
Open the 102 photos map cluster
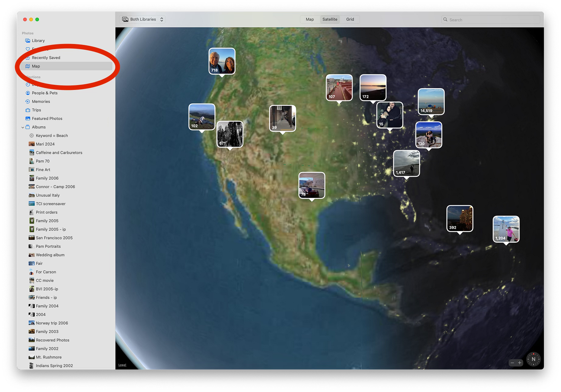[x=202, y=117]
